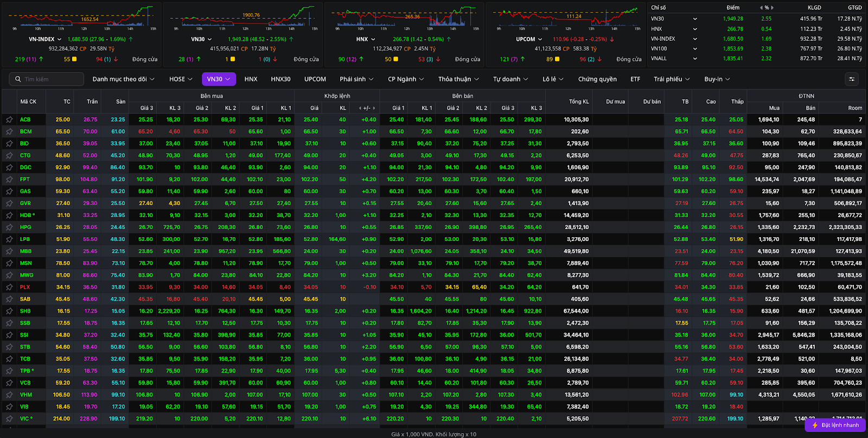Click right arrow beside +/- column header
This screenshot has height=438, width=868.
[374, 108]
